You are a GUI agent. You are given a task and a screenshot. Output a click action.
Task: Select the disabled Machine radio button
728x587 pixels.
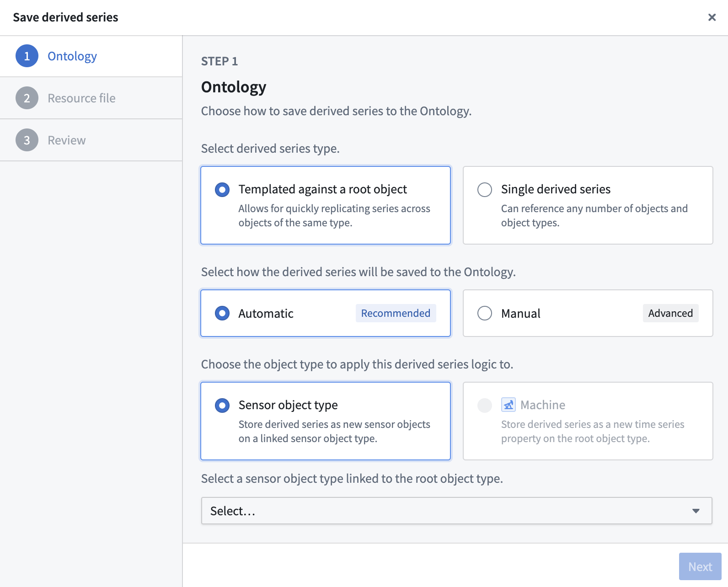[x=485, y=406]
